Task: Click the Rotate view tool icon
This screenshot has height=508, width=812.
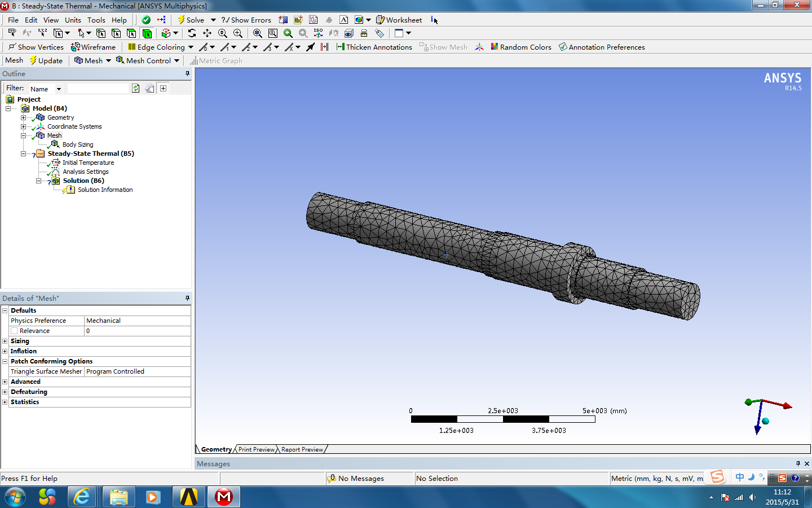Action: tap(192, 33)
